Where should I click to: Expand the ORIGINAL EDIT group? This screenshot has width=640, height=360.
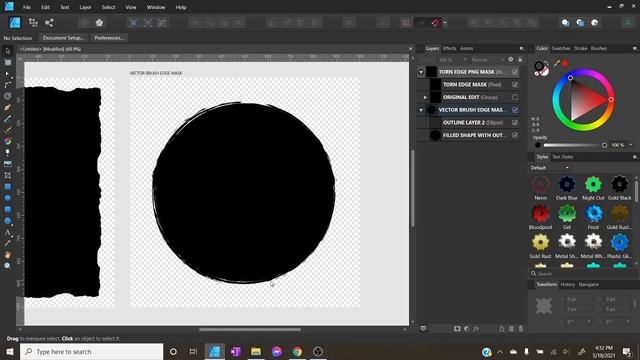click(425, 98)
